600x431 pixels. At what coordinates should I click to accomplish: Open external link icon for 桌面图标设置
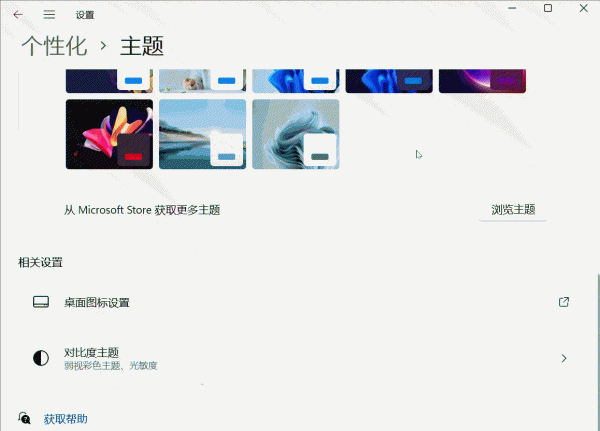(564, 302)
